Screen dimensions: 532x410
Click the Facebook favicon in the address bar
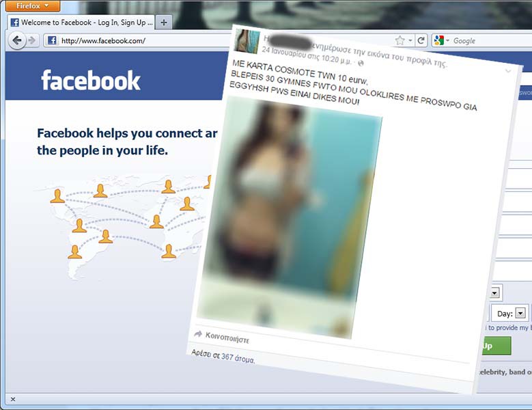52,40
